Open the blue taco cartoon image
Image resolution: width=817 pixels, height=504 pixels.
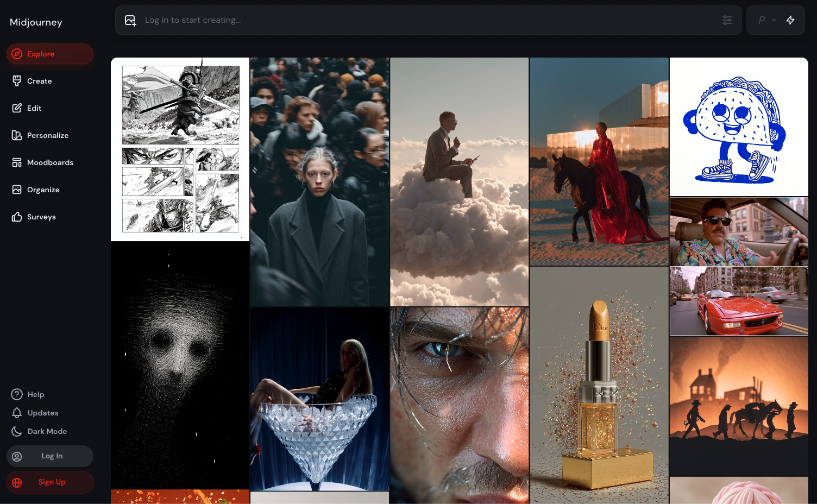tap(738, 127)
